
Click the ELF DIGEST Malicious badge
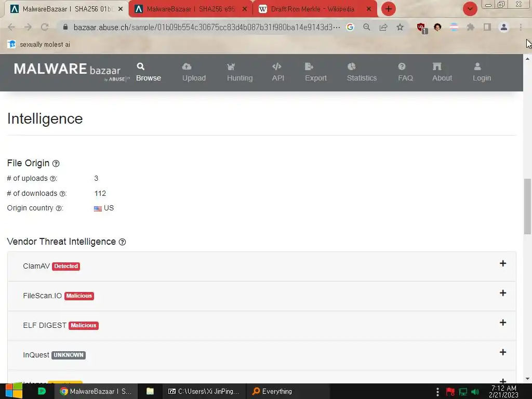pyautogui.click(x=84, y=325)
